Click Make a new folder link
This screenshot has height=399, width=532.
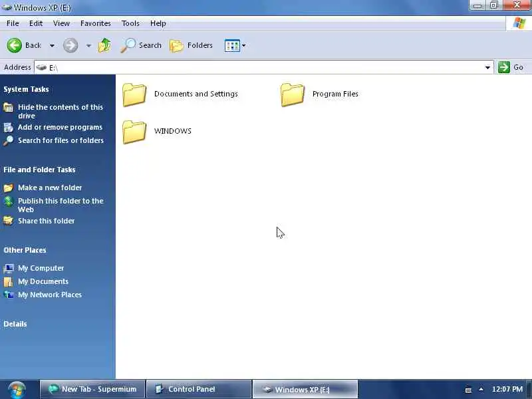[x=50, y=188]
